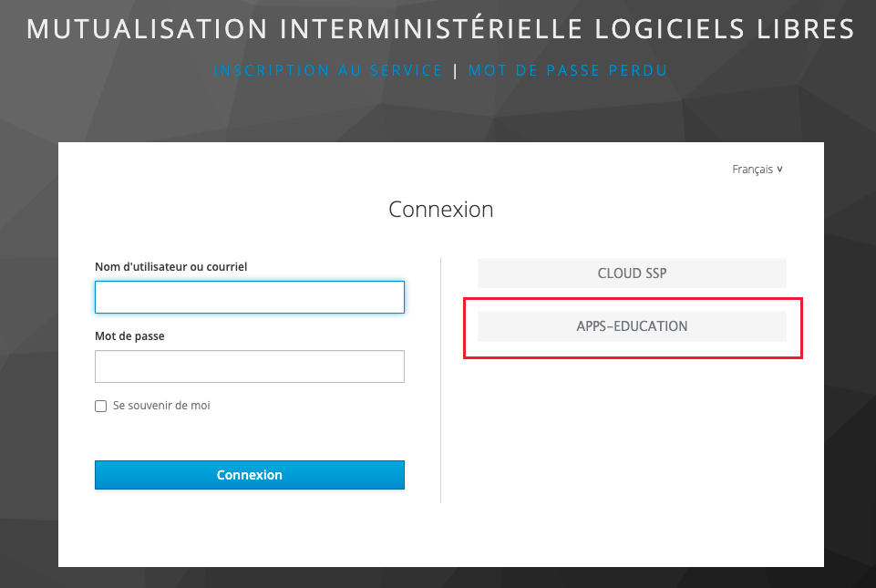Follow the MOT DE PASSE PERDU link
This screenshot has height=588, width=876.
tap(568, 70)
